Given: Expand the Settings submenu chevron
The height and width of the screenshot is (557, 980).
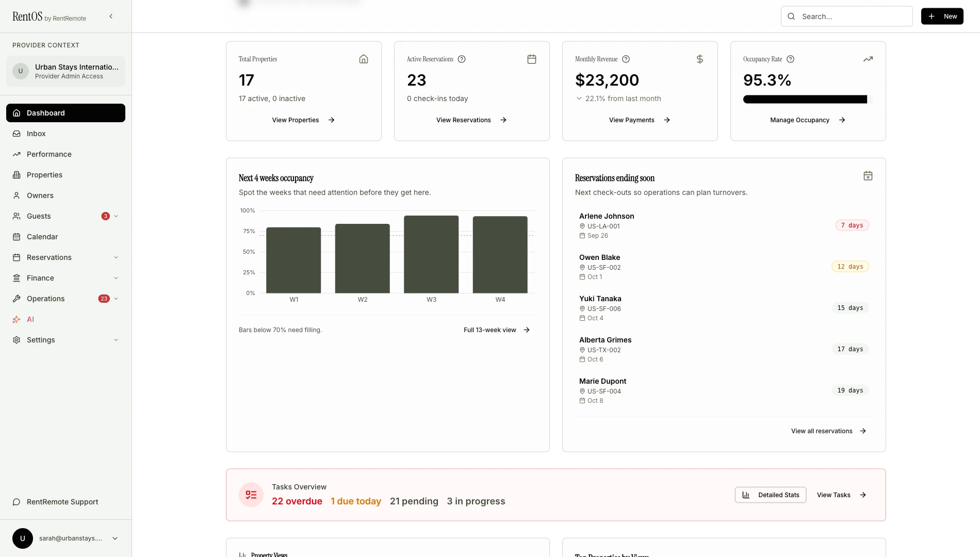Looking at the screenshot, I should (x=116, y=340).
